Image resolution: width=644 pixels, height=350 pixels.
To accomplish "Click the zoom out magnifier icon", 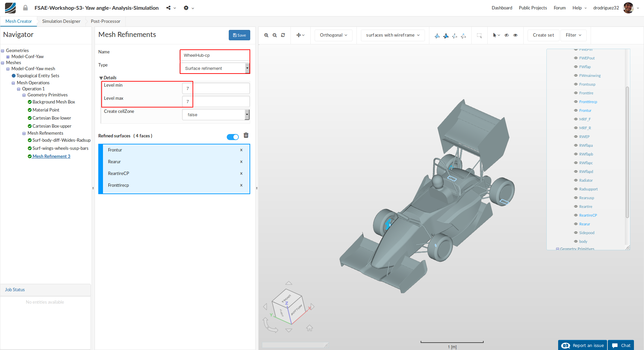I will click(275, 35).
